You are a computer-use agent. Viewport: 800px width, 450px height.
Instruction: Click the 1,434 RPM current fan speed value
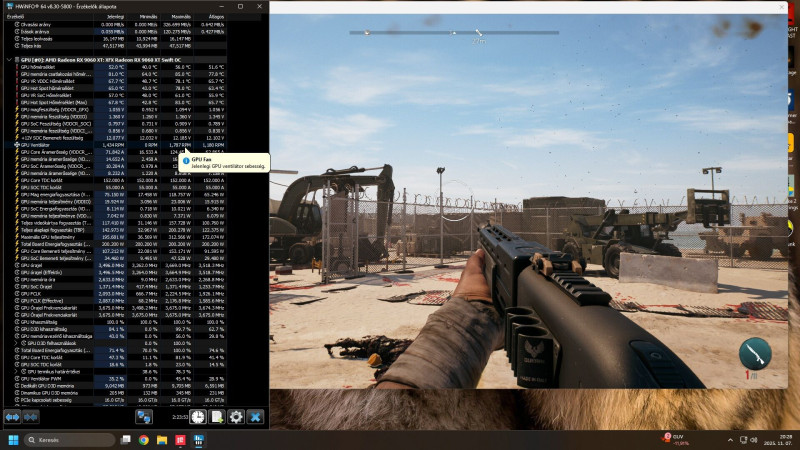click(114, 145)
